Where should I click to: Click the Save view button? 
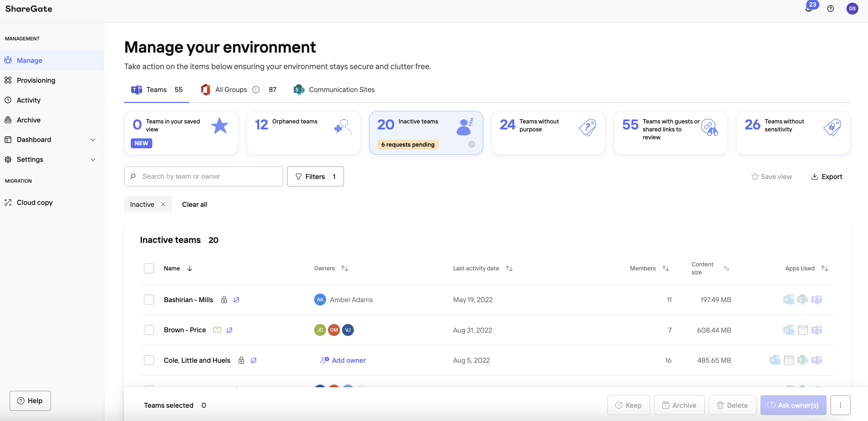click(771, 176)
